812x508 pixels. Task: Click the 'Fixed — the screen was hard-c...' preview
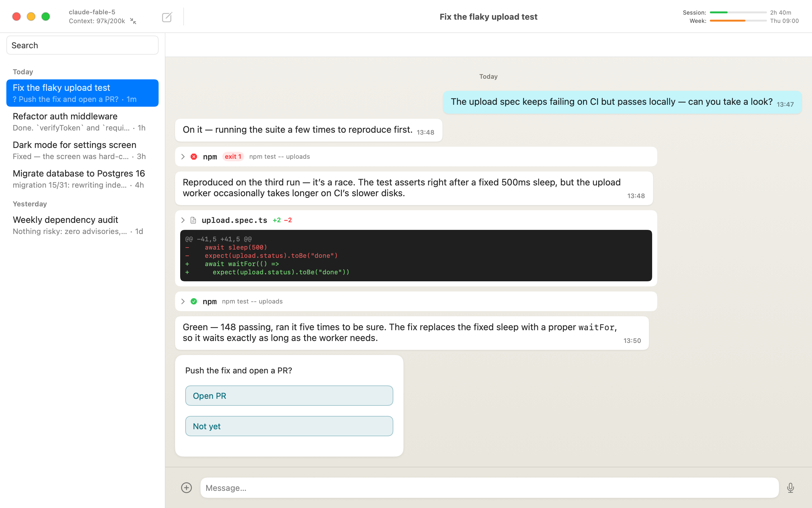click(71, 157)
